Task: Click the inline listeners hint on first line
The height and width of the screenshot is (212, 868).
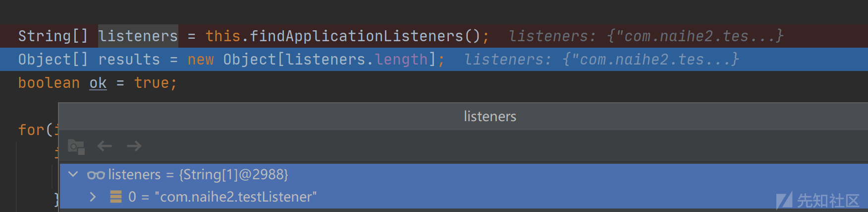Action: [646, 36]
